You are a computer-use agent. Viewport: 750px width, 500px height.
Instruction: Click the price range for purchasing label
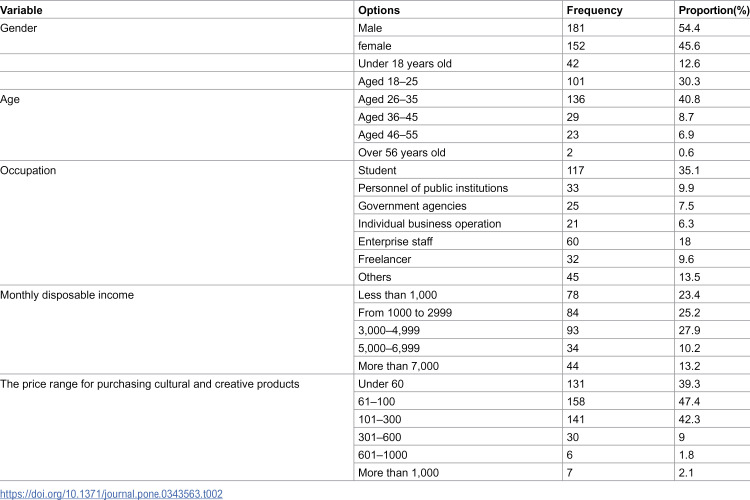(x=150, y=384)
